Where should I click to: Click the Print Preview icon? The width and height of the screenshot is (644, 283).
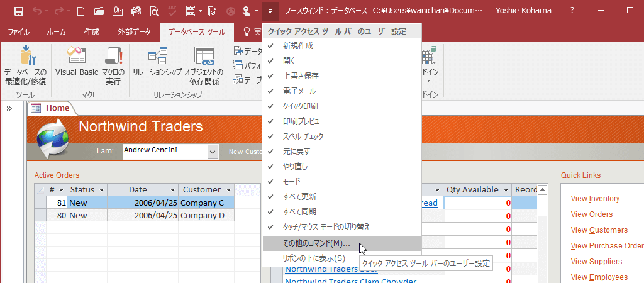coord(155,11)
